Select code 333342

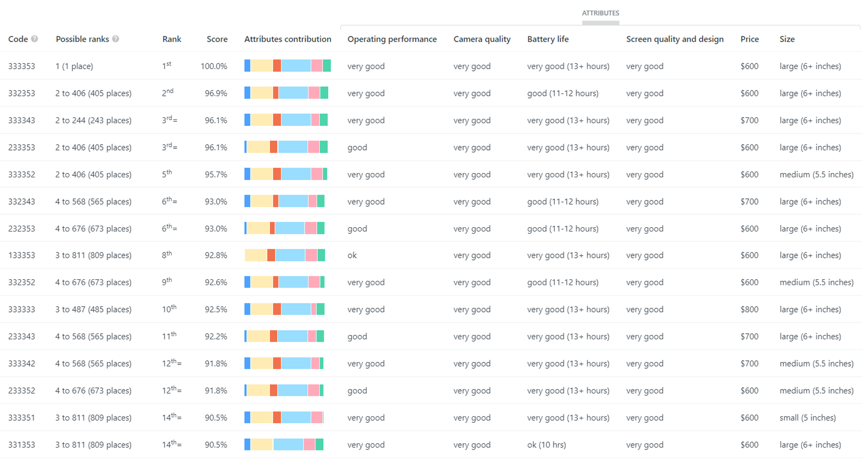pyautogui.click(x=21, y=364)
